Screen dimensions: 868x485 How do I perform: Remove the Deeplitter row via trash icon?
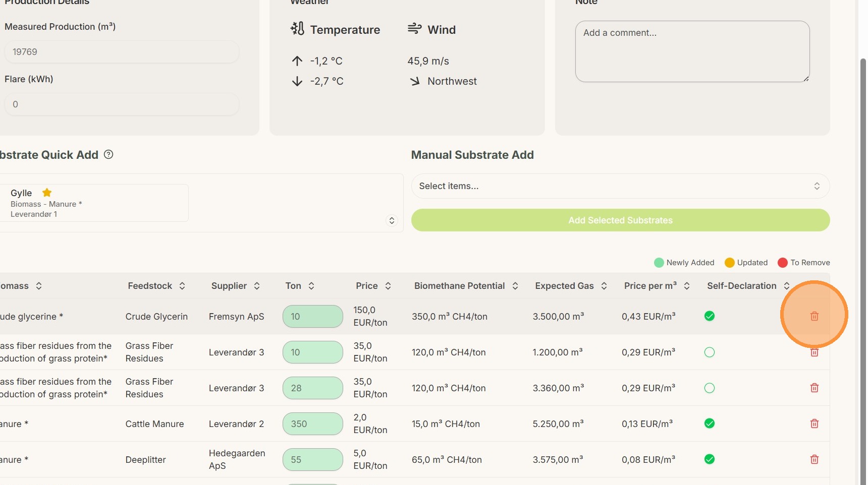click(x=814, y=459)
